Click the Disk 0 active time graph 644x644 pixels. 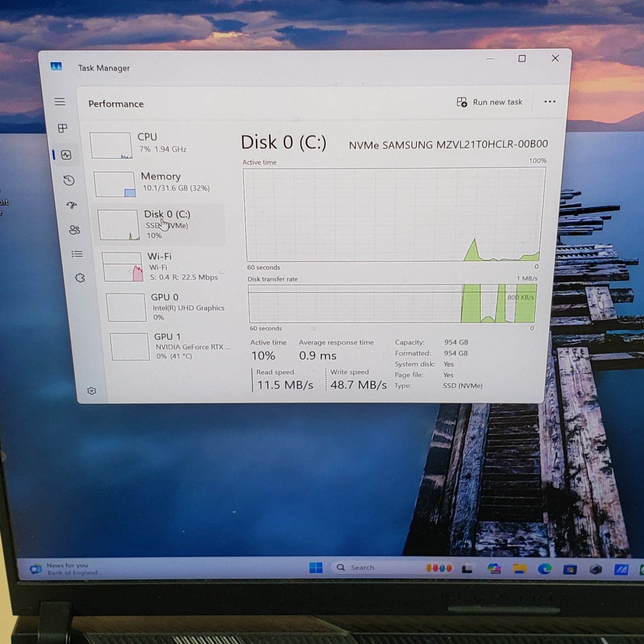(393, 214)
